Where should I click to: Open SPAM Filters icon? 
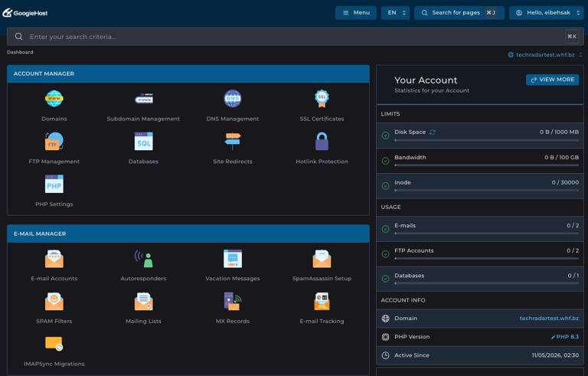point(54,301)
